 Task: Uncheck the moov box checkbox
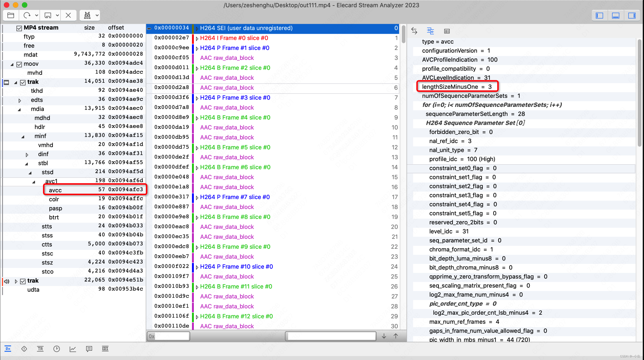pos(19,64)
